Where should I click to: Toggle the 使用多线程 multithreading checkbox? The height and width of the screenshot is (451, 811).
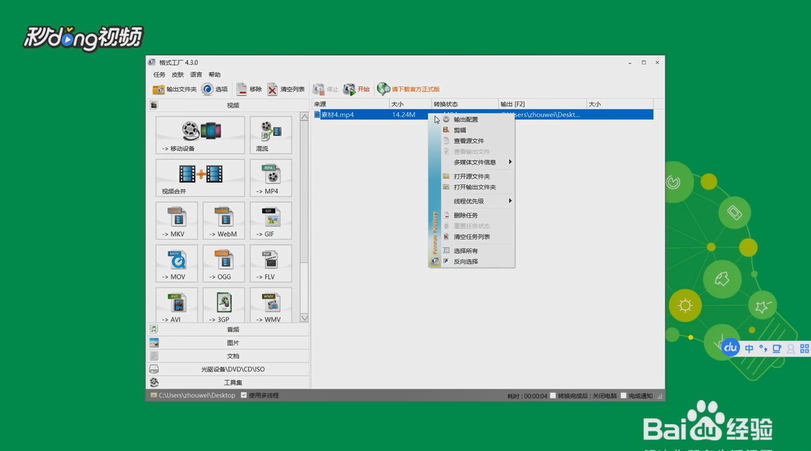coord(244,395)
